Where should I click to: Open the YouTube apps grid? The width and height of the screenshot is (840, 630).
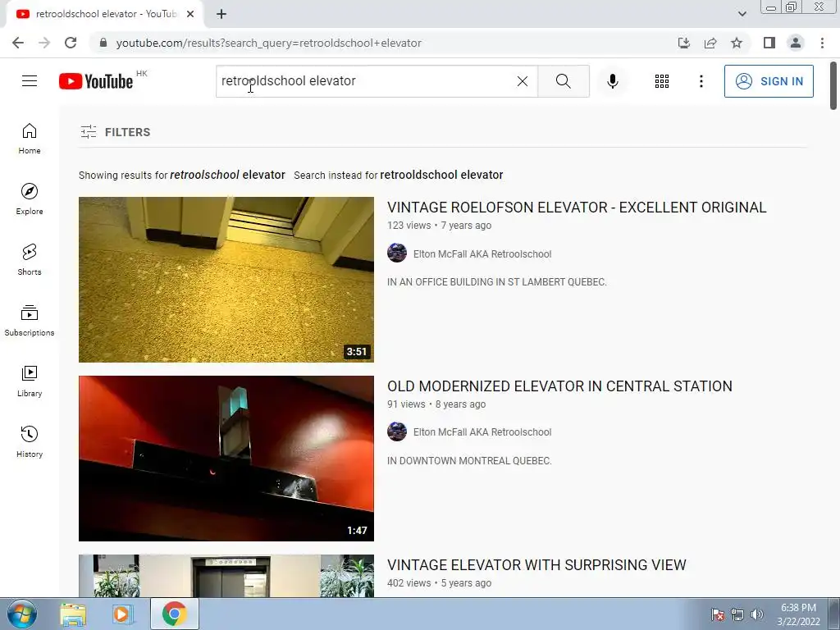click(x=662, y=81)
